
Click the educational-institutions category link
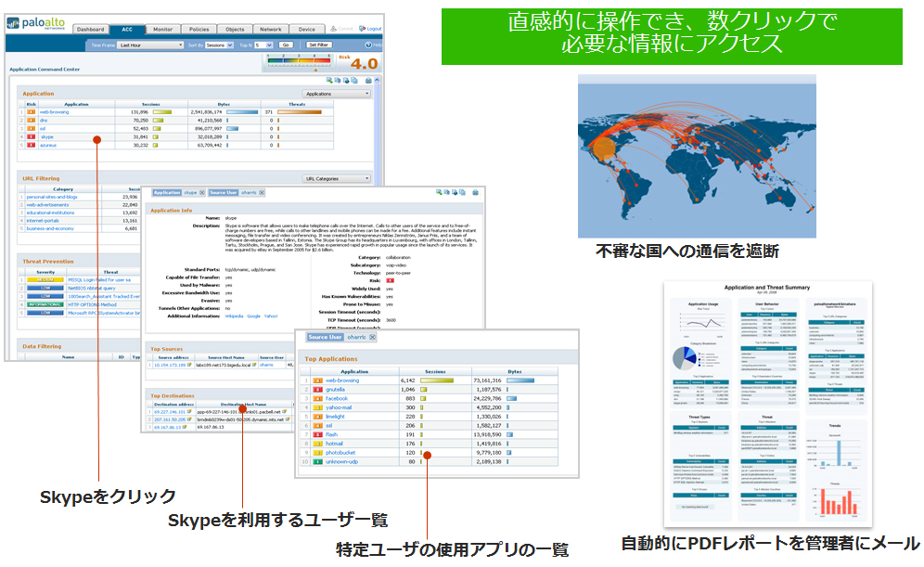(x=51, y=213)
